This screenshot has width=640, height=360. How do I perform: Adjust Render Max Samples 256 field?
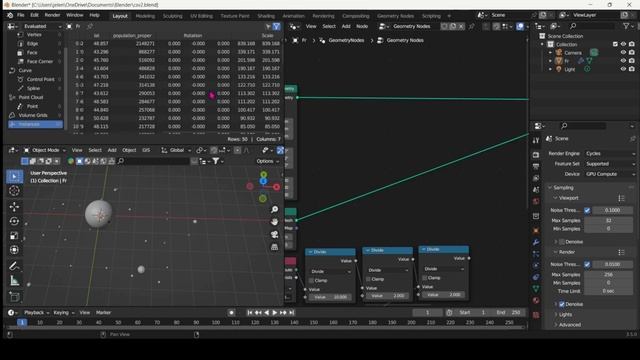(x=608, y=275)
